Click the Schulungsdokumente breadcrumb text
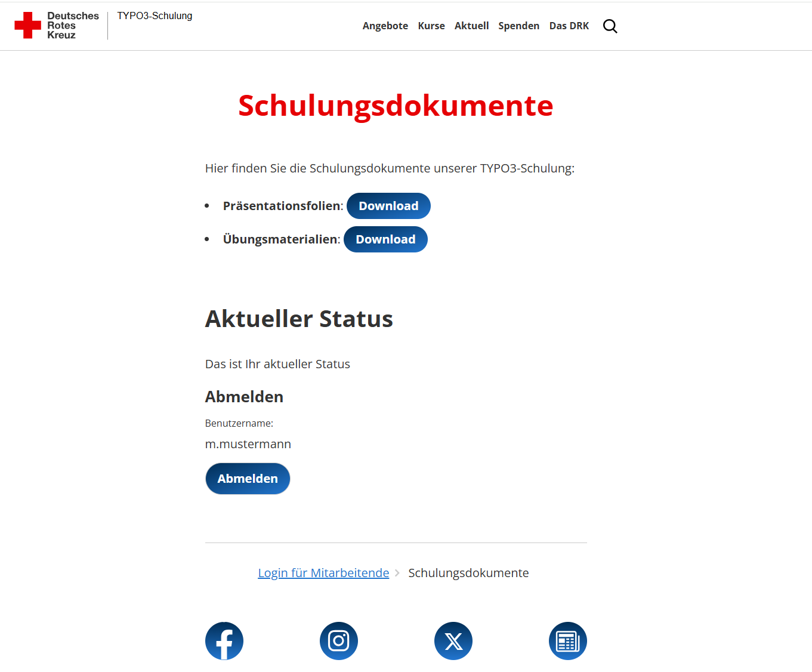The image size is (812, 672). (468, 573)
